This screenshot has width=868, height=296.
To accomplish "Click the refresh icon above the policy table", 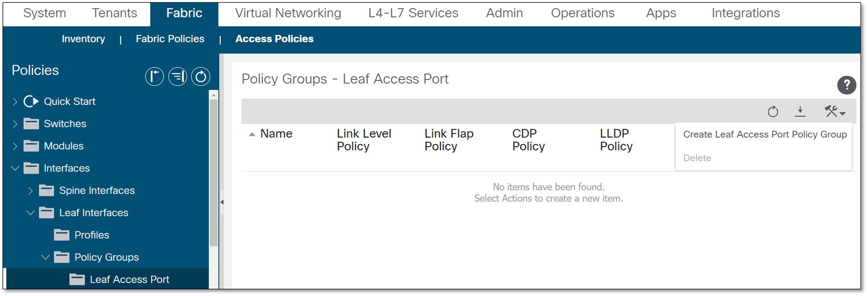I will [x=774, y=111].
